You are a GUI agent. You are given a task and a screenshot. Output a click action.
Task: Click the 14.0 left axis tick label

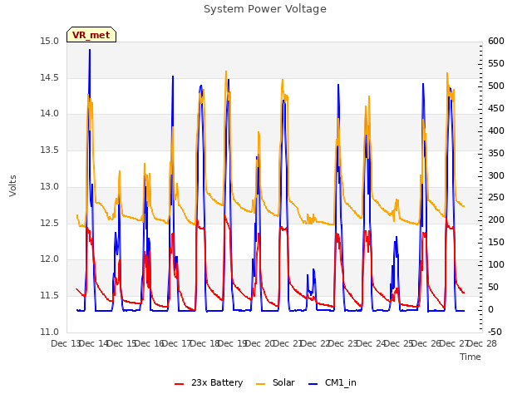click(x=49, y=114)
